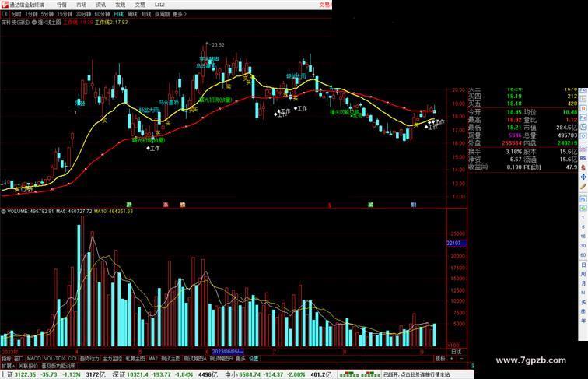Select sidebar 周 weekly button
Viewport: 588px width, 379px height.
click(x=583, y=274)
